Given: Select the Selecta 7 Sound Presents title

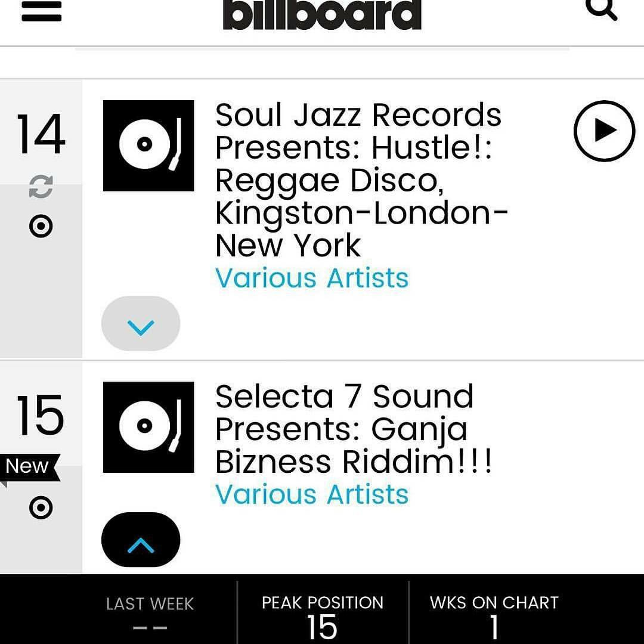Looking at the screenshot, I should 353,429.
